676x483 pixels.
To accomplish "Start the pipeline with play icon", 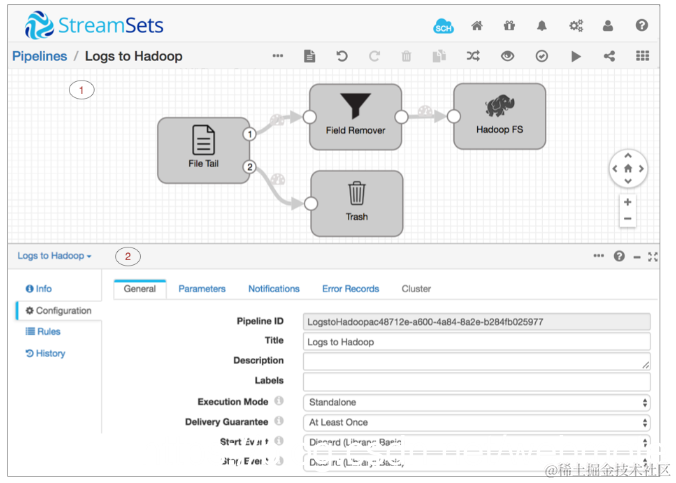I will tap(576, 56).
